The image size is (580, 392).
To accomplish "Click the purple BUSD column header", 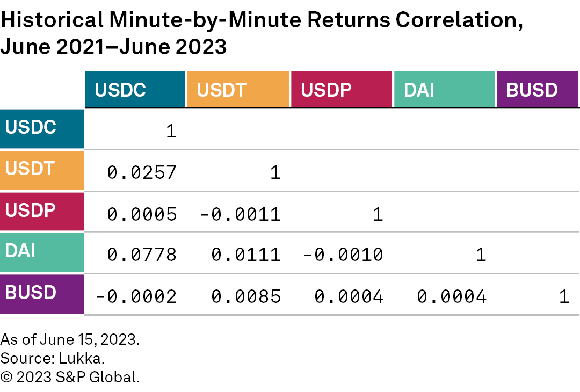I will 538,90.
